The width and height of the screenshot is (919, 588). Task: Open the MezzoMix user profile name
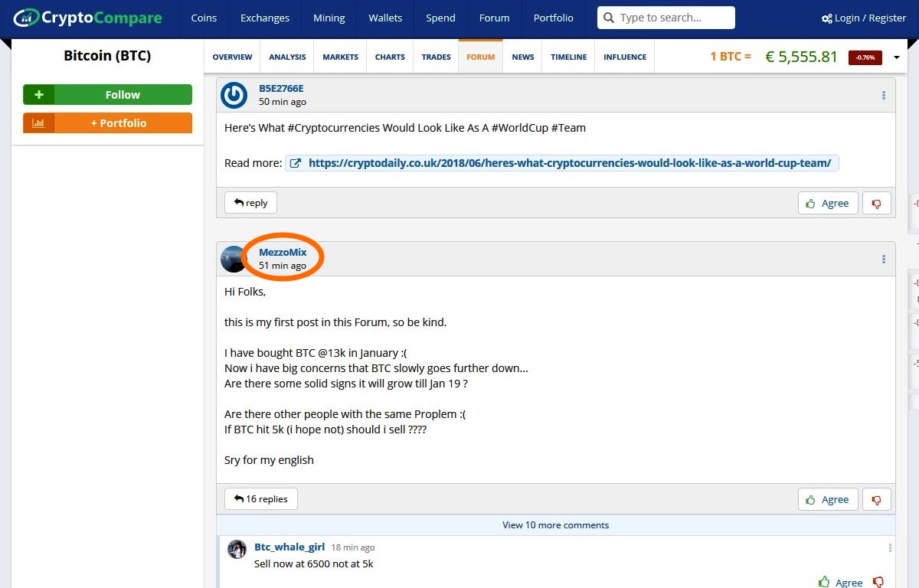click(283, 252)
